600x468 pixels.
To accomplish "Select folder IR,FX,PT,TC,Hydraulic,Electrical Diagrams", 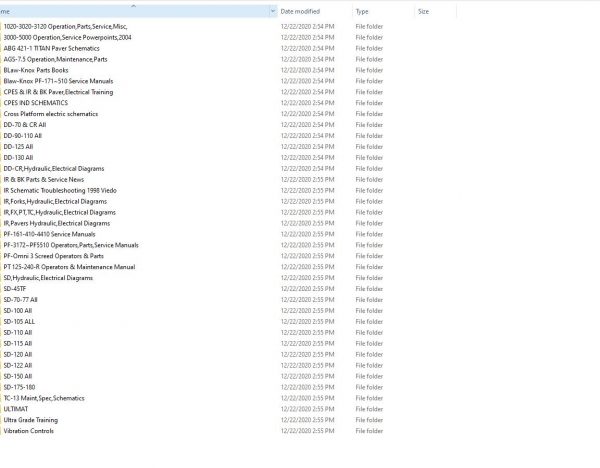I will (59, 212).
